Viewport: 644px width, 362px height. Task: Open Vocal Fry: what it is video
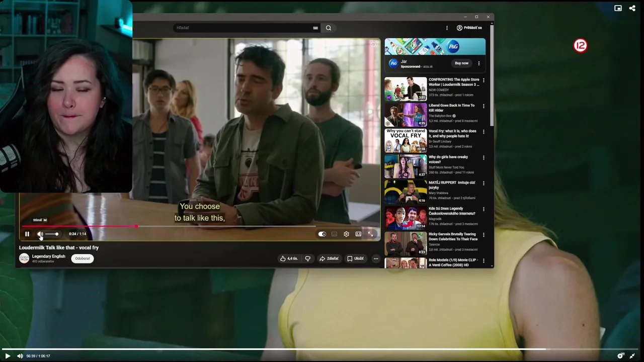pos(452,133)
